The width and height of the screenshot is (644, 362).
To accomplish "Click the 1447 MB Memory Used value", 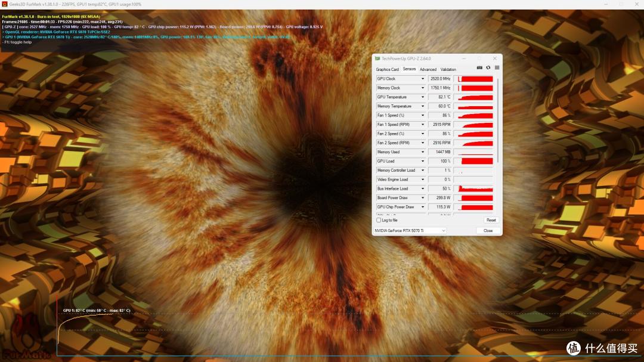I will point(440,152).
